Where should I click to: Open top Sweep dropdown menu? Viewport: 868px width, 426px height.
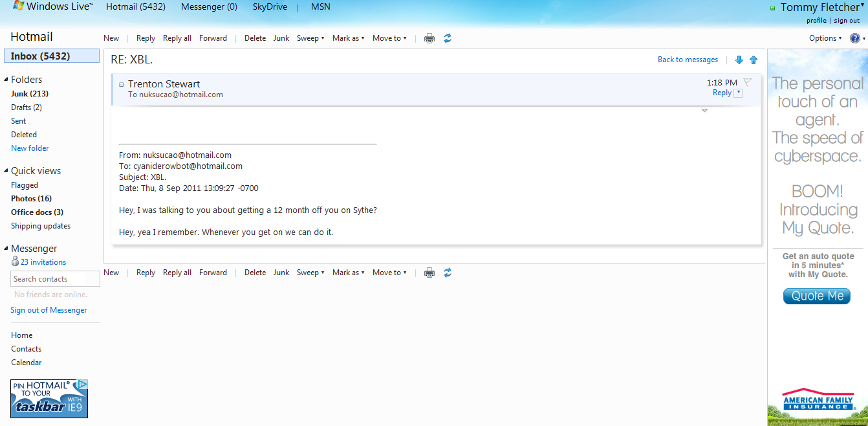(x=310, y=38)
